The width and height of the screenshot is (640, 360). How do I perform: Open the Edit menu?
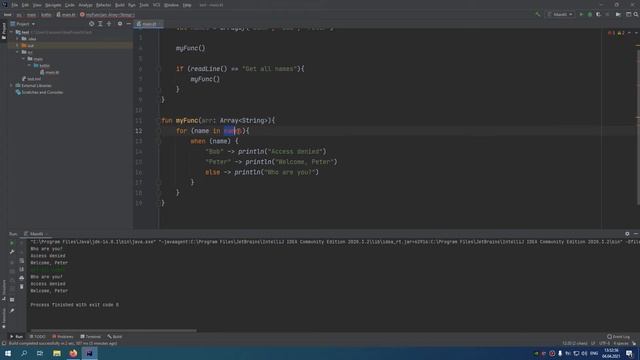[25, 5]
